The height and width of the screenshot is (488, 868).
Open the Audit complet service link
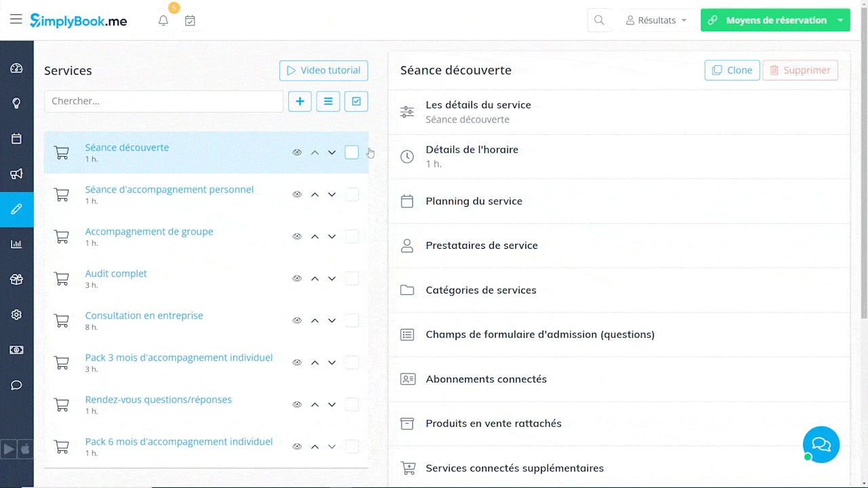click(x=116, y=274)
